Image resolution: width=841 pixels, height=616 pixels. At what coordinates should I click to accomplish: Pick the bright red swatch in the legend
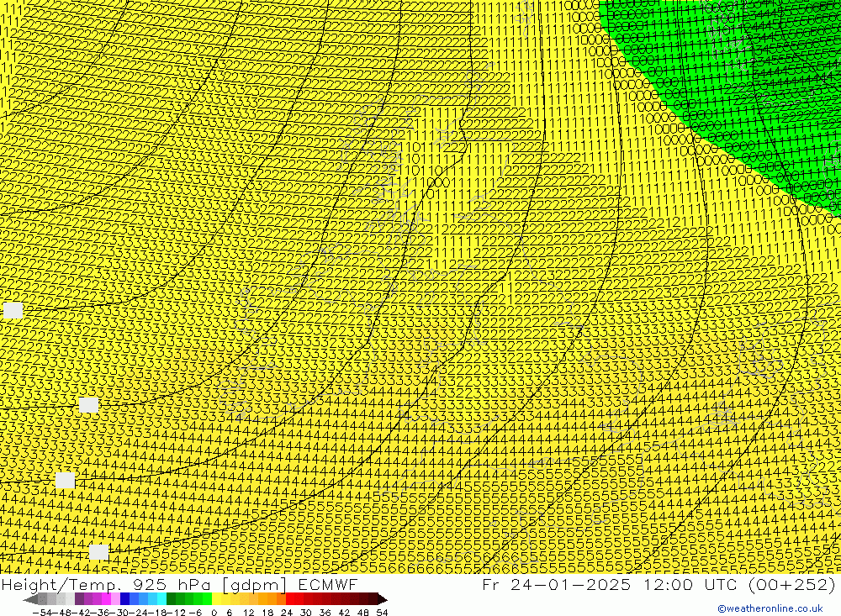[x=289, y=599]
